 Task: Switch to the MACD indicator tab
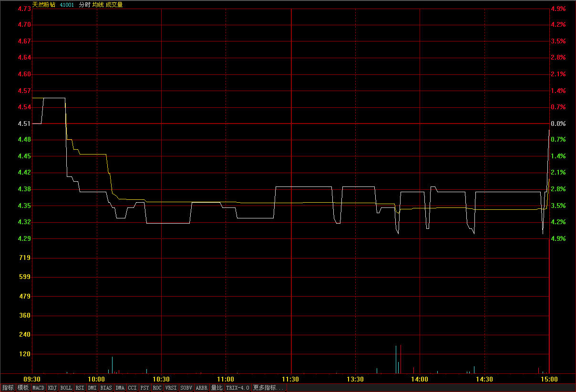pos(38,388)
